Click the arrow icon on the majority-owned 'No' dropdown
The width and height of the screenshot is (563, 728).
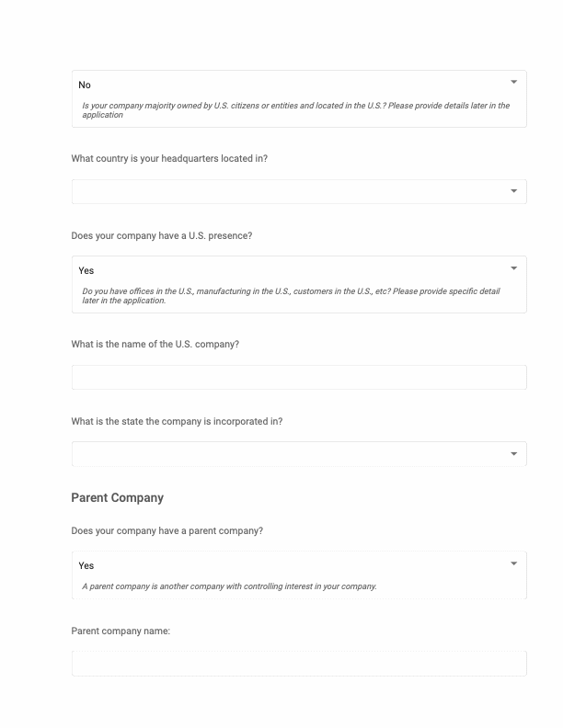tap(513, 83)
